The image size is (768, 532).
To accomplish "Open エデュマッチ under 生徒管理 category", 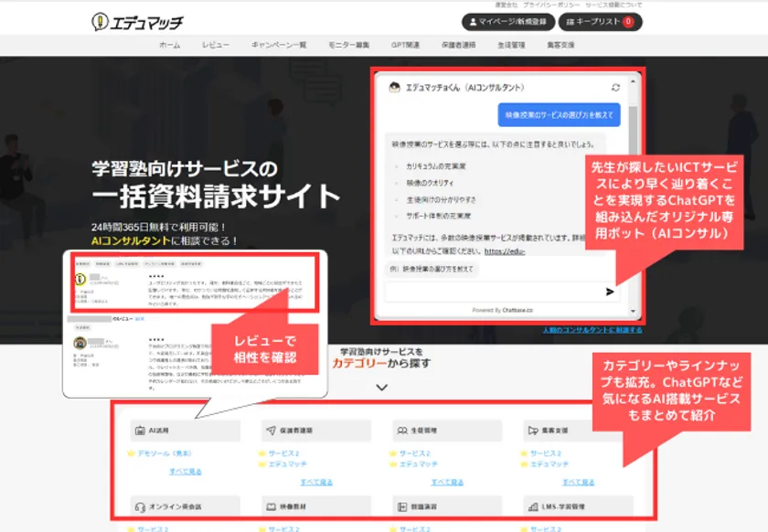I will [419, 464].
